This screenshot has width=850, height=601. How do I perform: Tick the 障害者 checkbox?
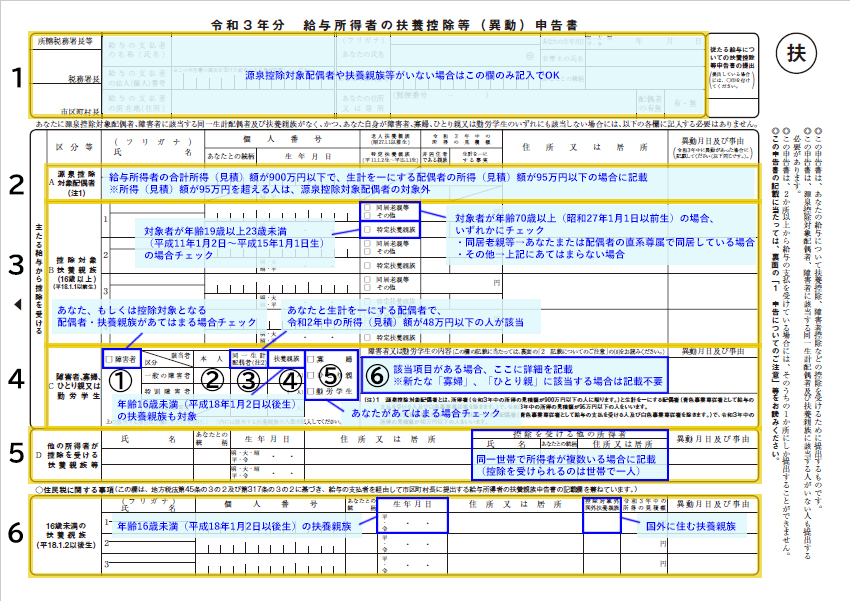click(109, 359)
